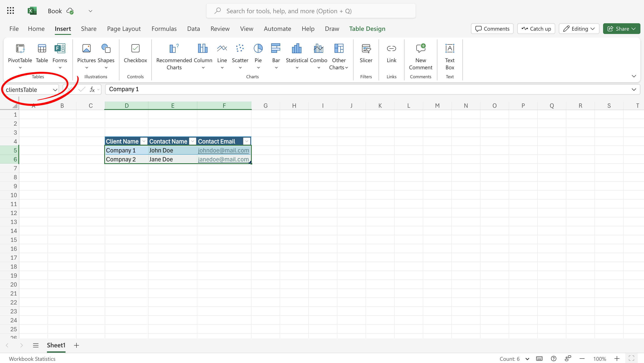Open the Contact Email filter dropdown
Screen dimensions: 644x363
(x=246, y=141)
